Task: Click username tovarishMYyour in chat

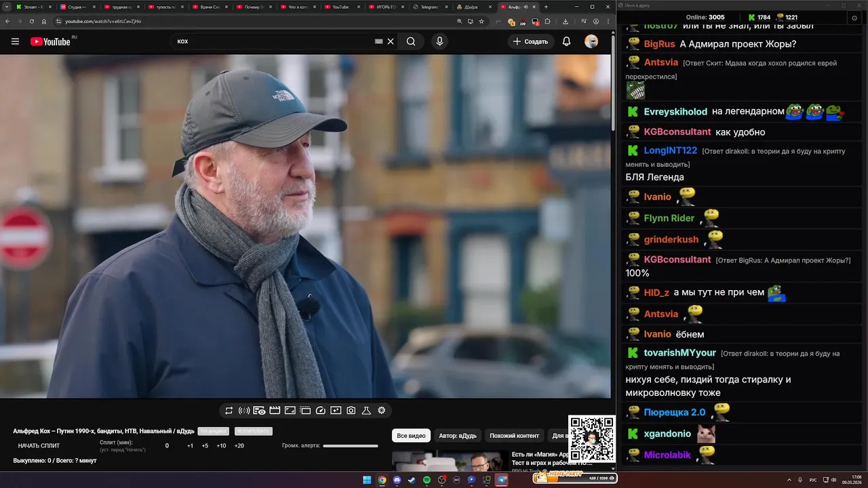Action: point(679,352)
